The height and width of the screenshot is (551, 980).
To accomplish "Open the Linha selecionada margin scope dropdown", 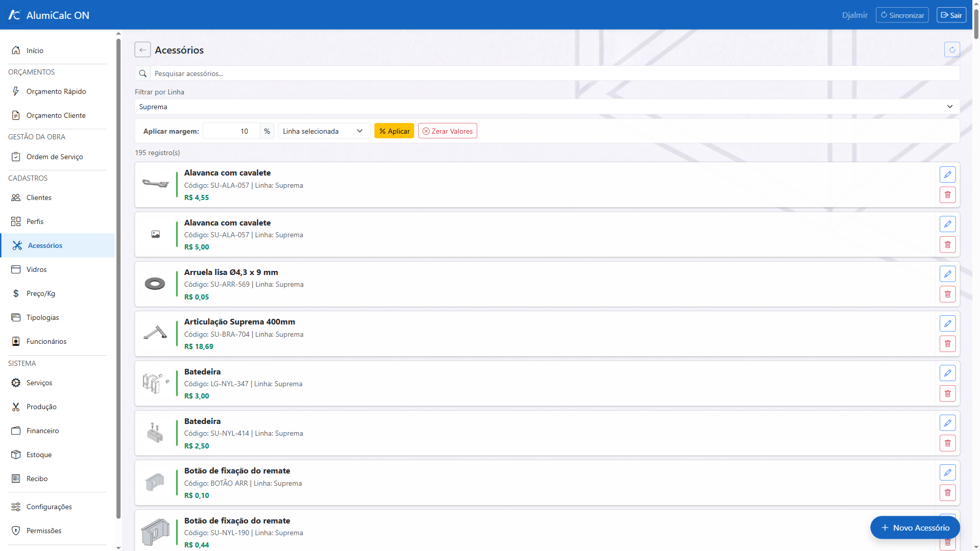I will coord(324,131).
